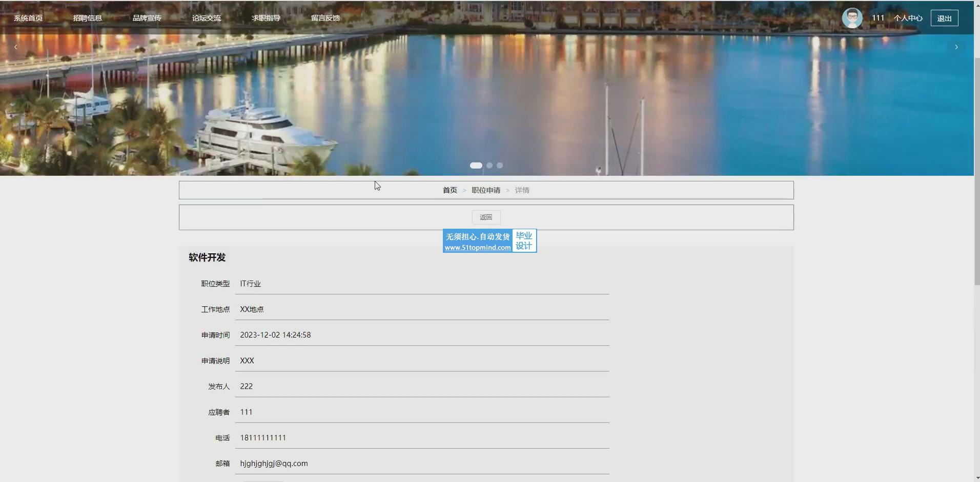The height and width of the screenshot is (482, 980).
Task: Open the 留言反馈 menu item
Action: click(325, 18)
